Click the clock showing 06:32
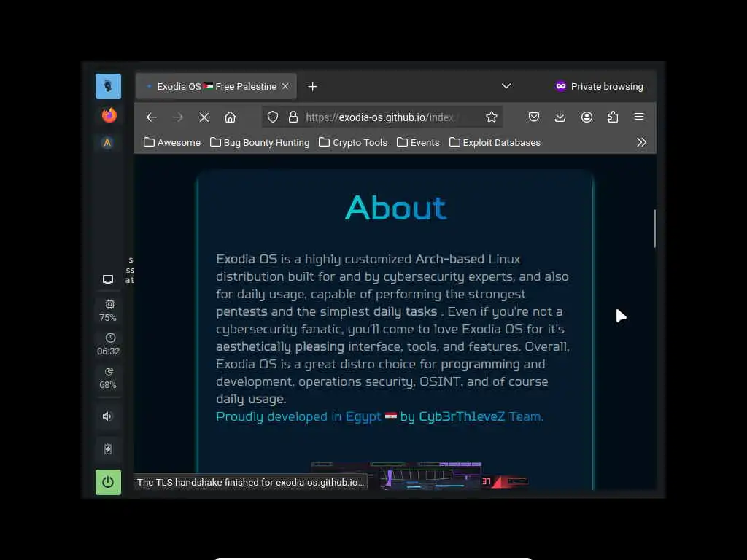Image resolution: width=747 pixels, height=560 pixels. (x=109, y=344)
